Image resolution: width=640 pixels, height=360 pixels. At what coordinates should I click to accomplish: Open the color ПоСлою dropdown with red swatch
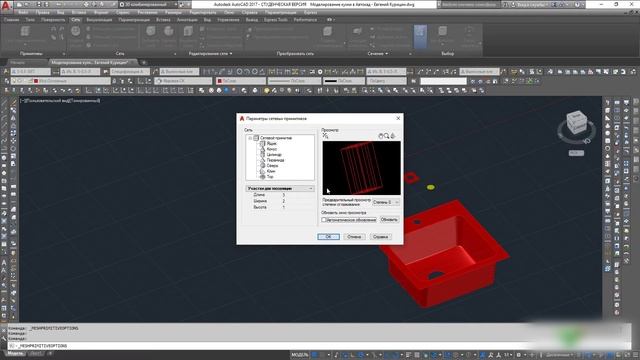click(x=240, y=81)
